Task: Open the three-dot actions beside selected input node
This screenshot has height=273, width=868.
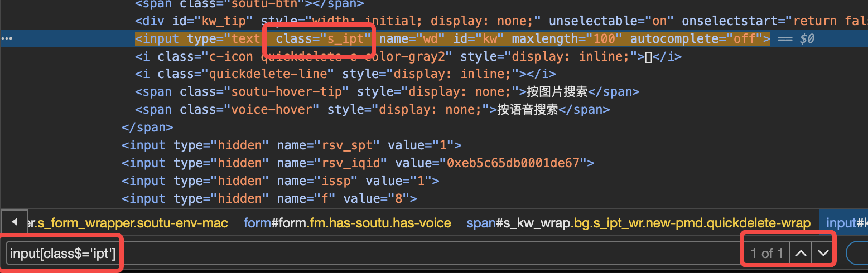Action: pyautogui.click(x=7, y=39)
